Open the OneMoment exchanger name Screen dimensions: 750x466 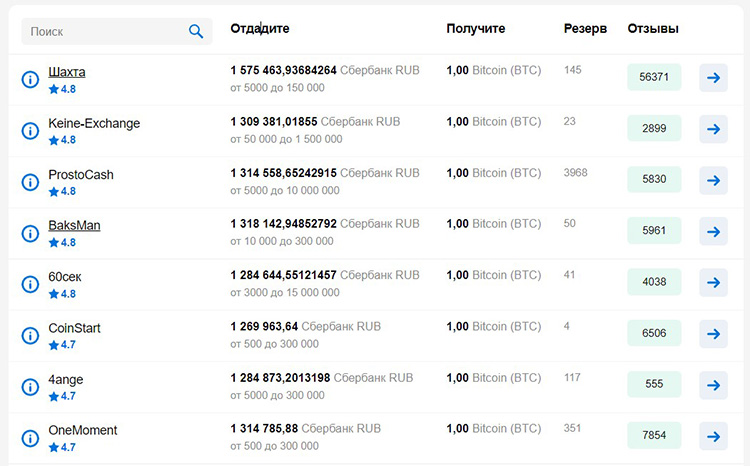83,431
